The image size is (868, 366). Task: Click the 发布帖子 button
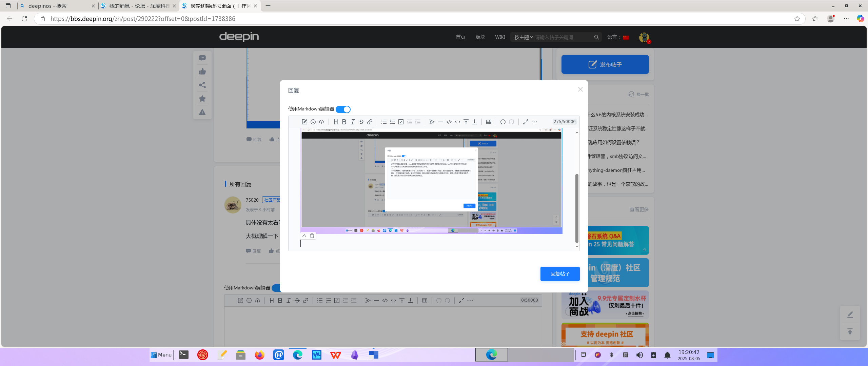click(605, 64)
